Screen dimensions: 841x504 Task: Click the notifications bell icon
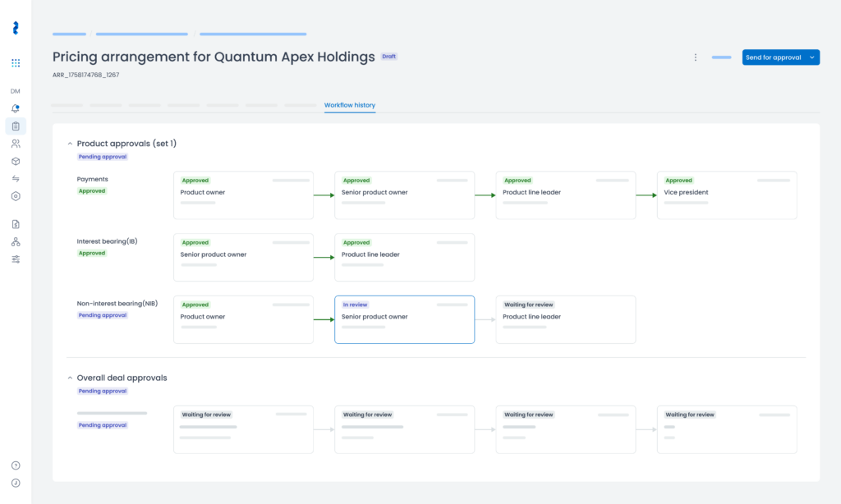point(16,108)
